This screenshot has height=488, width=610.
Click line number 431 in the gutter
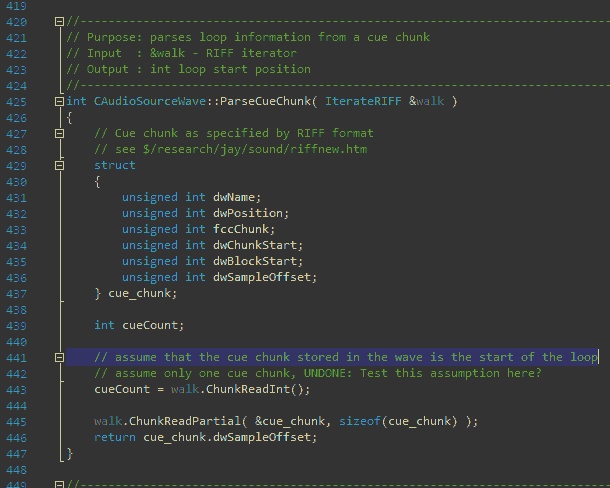(x=16, y=198)
